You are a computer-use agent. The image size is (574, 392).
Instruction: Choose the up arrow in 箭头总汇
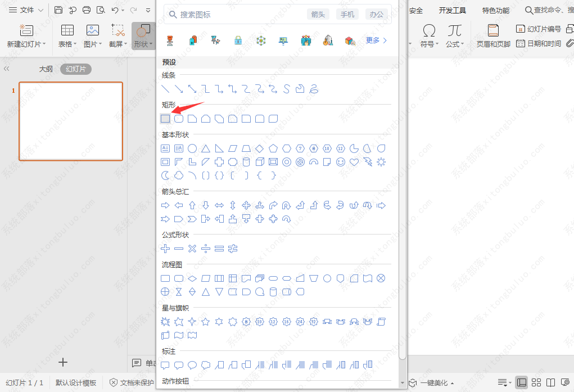coord(192,205)
